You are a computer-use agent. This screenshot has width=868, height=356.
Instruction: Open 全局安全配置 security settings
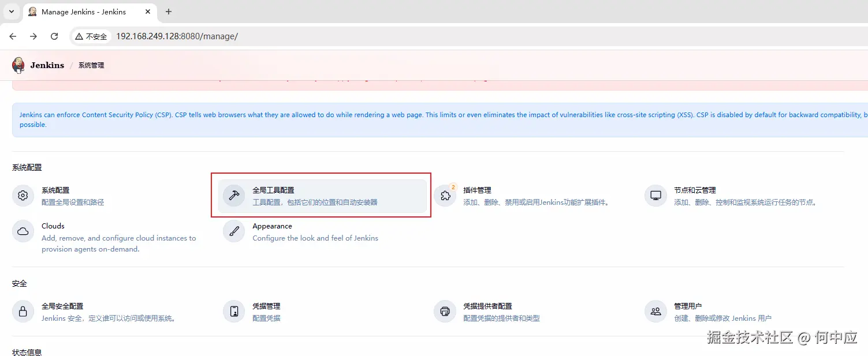click(62, 306)
